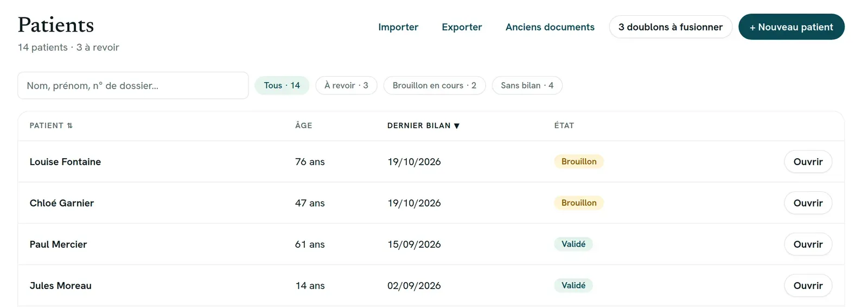The width and height of the screenshot is (868, 307).
Task: Open Paul Mercier's file via Ouvrir
Action: coord(808,244)
